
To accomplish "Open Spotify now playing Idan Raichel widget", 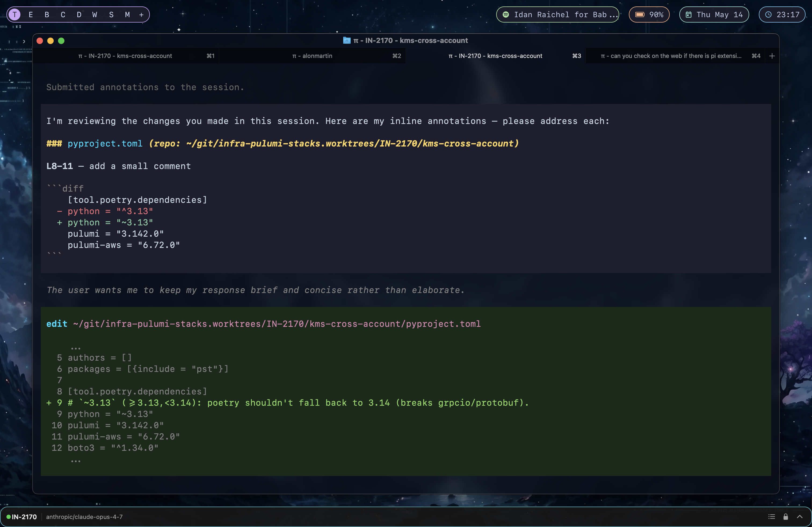I will [557, 15].
